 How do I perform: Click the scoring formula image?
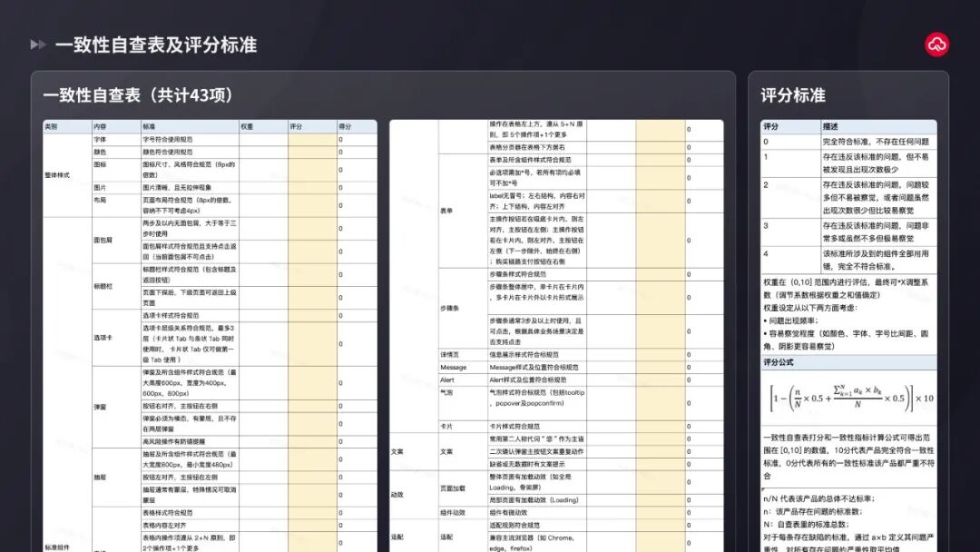click(851, 398)
